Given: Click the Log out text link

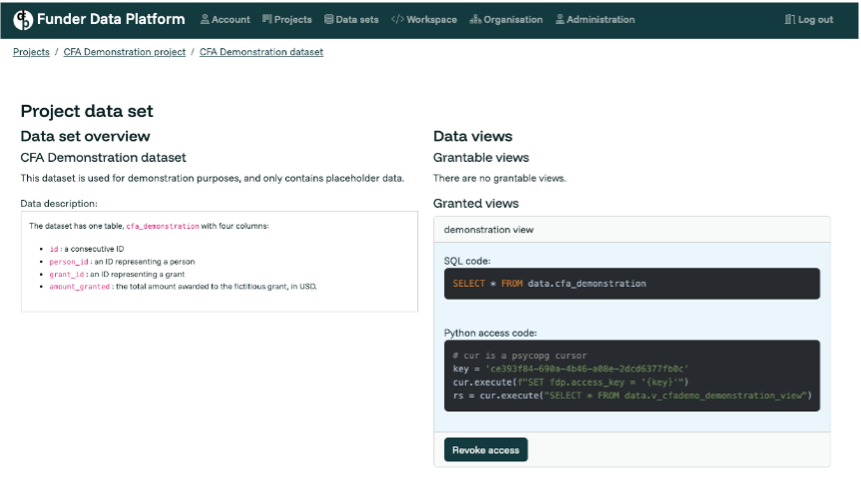Looking at the screenshot, I should [815, 20].
